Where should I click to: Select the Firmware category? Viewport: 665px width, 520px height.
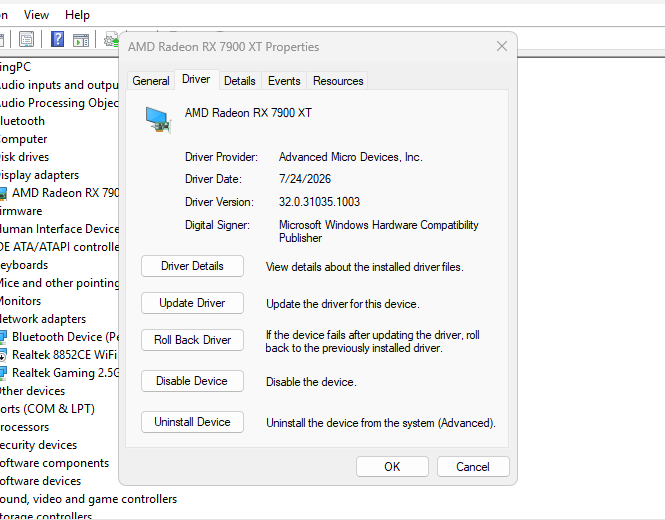[x=21, y=211]
